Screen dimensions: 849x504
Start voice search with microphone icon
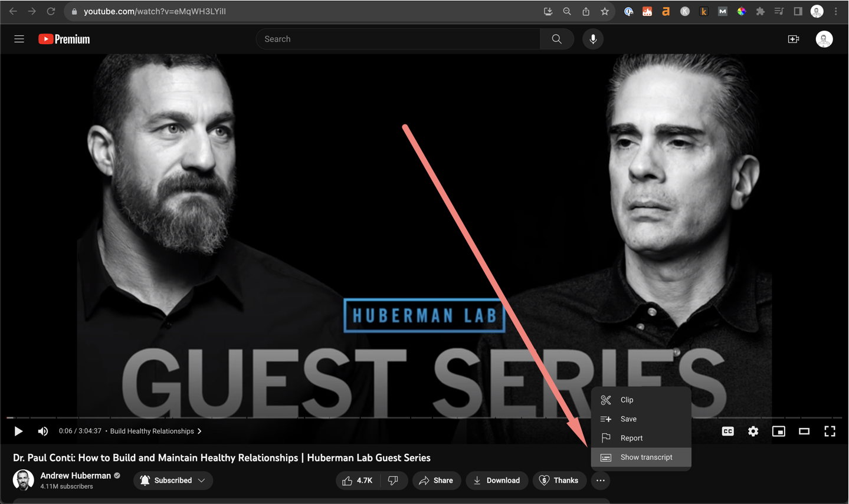(x=593, y=39)
